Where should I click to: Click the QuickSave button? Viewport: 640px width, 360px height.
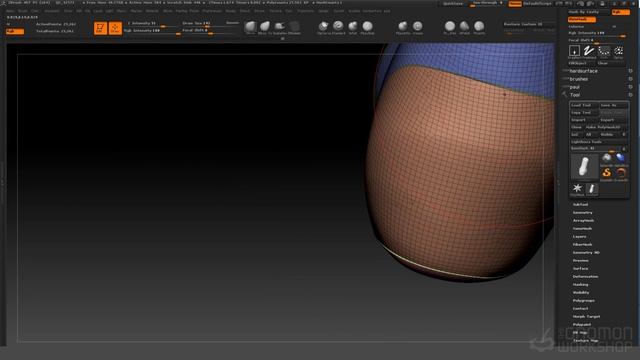pyautogui.click(x=453, y=4)
